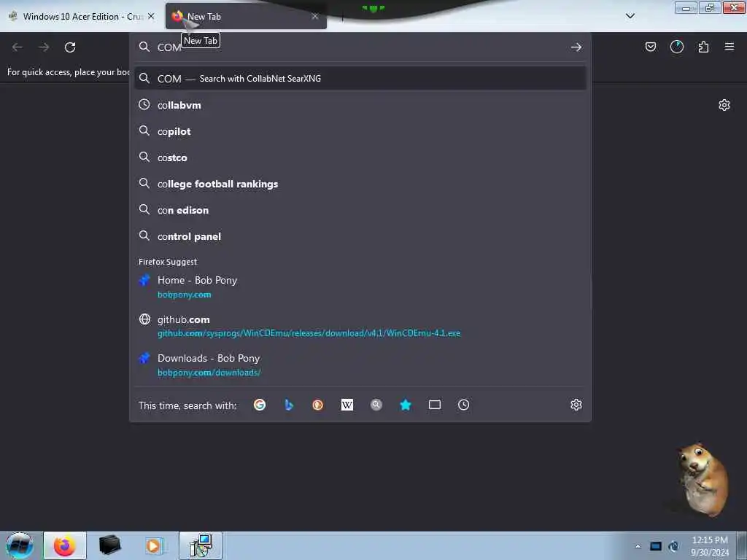Viewport: 747px width, 560px height.
Task: Close the New Tab tab
Action: tap(315, 16)
